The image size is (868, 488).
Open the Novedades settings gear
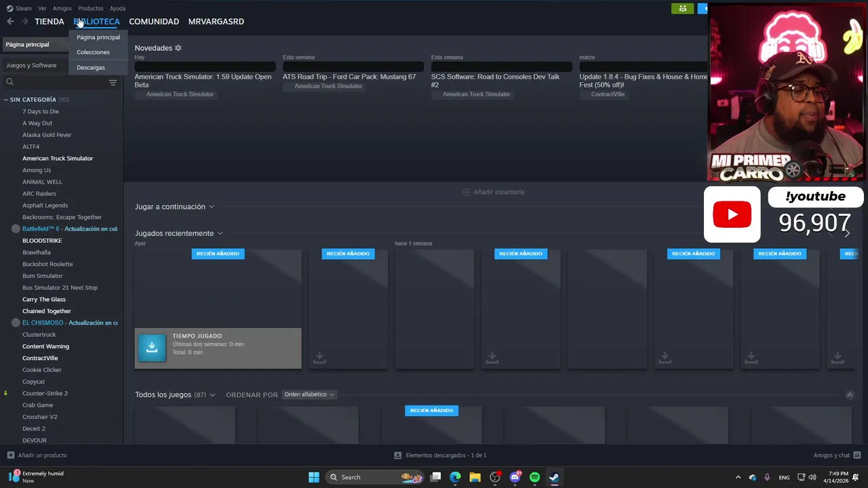[178, 48]
